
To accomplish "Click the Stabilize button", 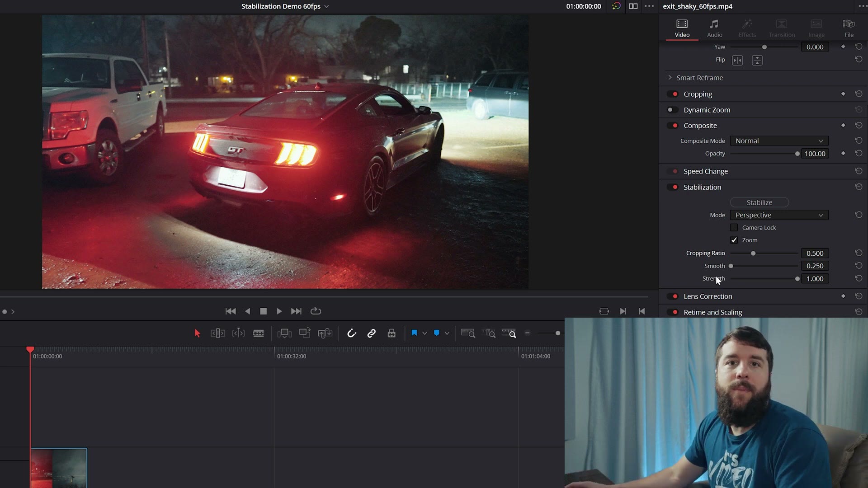I will 759,202.
